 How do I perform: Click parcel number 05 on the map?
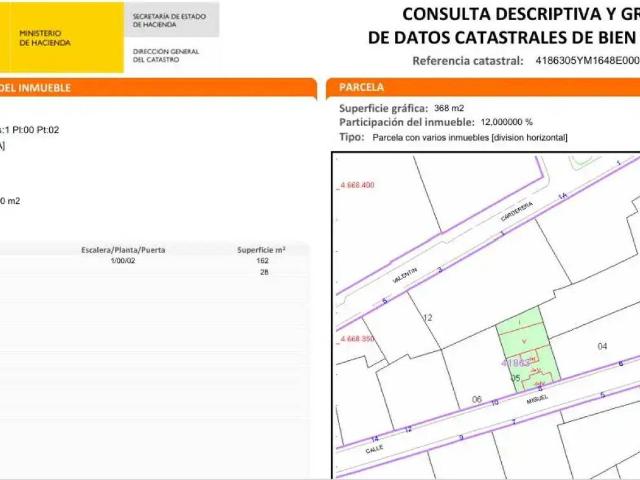click(x=516, y=378)
